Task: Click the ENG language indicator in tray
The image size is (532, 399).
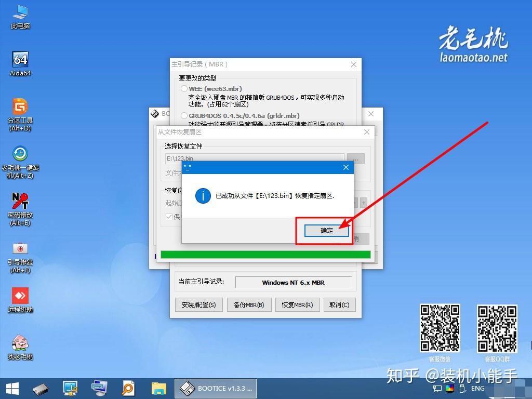Action: pos(478,389)
